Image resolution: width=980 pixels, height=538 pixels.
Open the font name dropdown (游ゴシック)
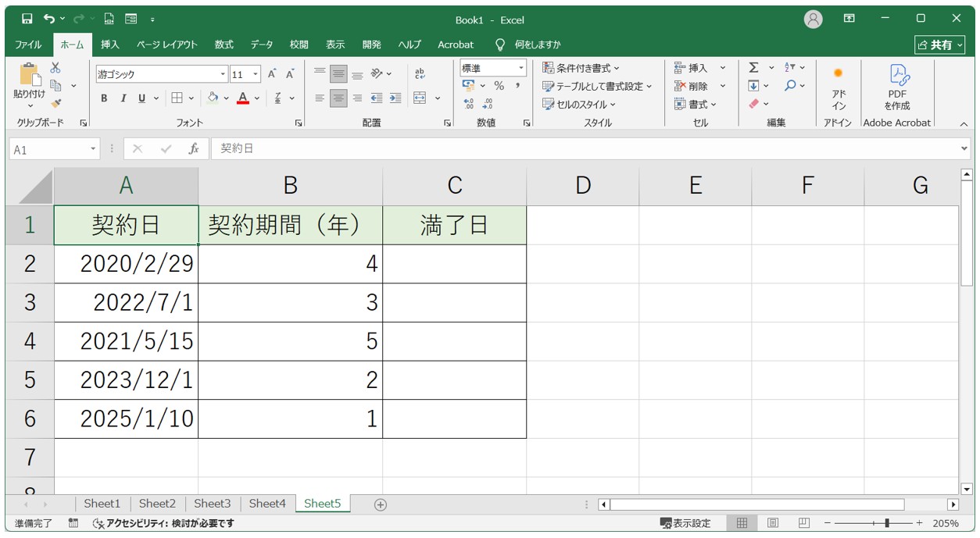[223, 74]
